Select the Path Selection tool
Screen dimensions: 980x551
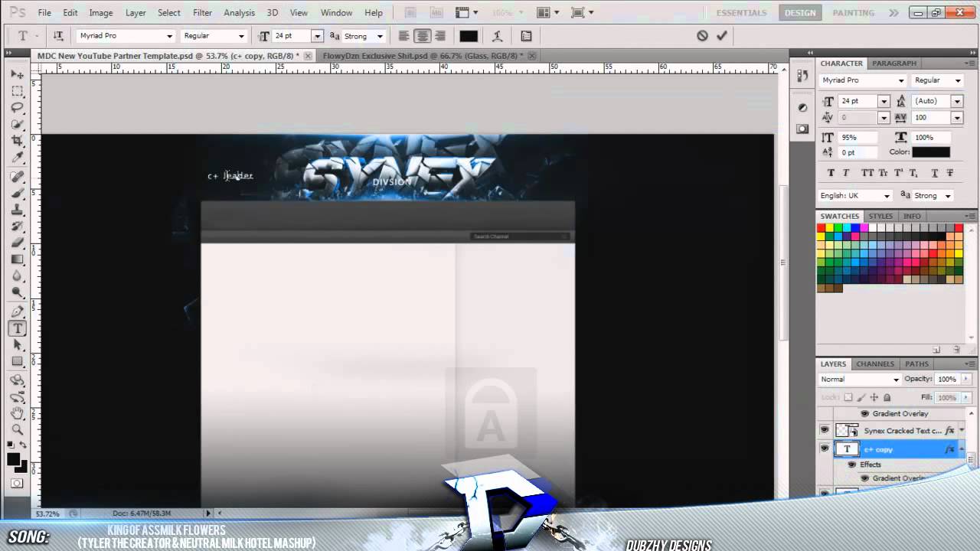point(17,345)
